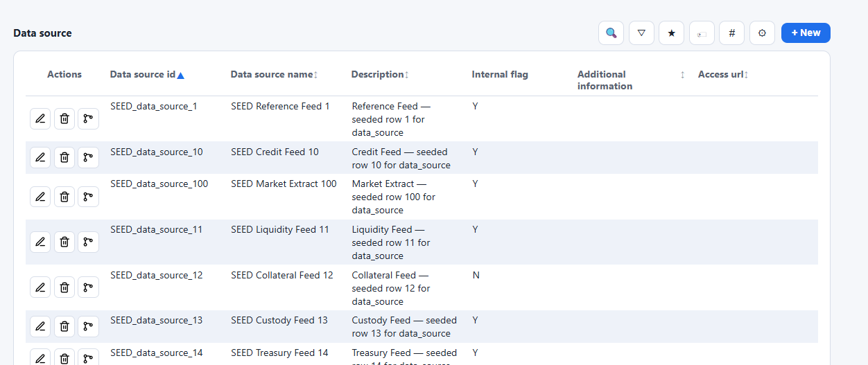Select cell SEED_data_source_14

click(x=157, y=353)
